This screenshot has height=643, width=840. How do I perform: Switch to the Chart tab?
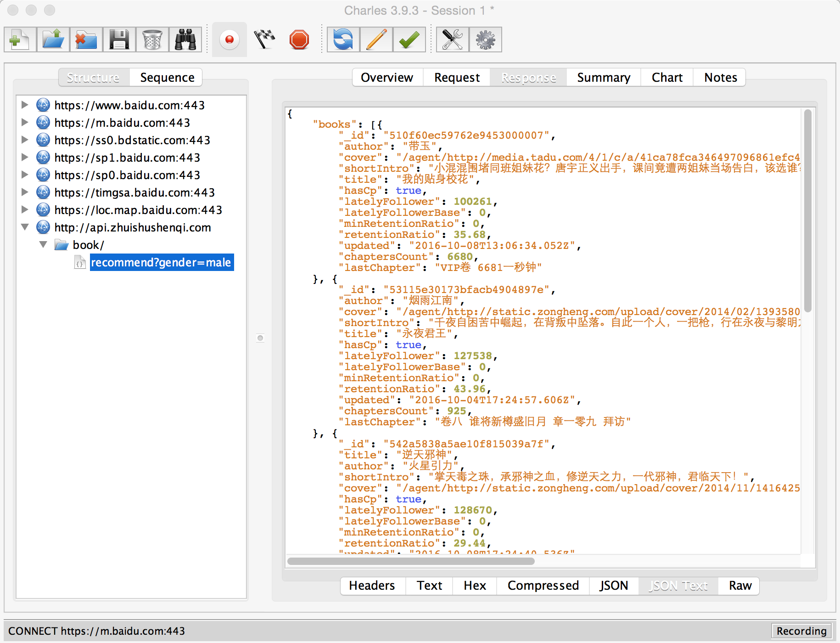point(666,78)
